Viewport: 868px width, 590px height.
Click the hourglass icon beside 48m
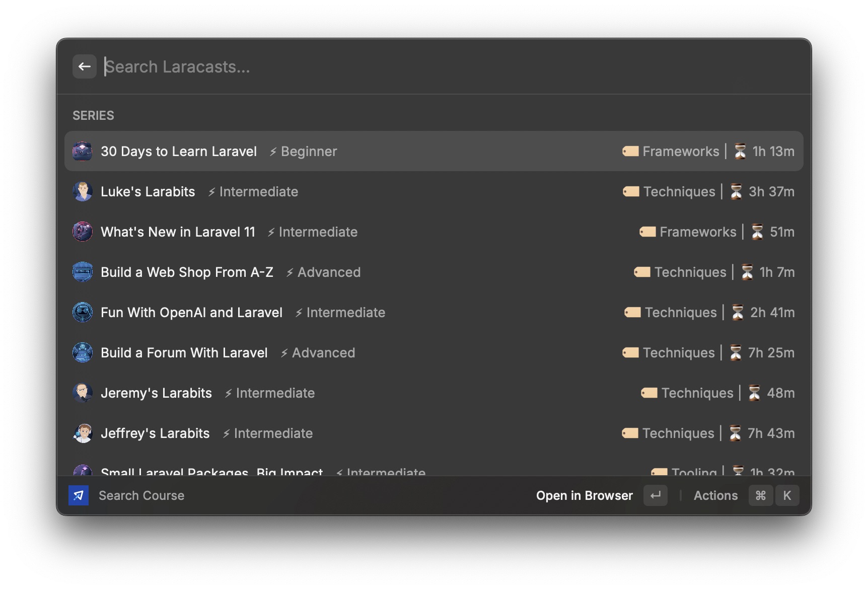(754, 393)
